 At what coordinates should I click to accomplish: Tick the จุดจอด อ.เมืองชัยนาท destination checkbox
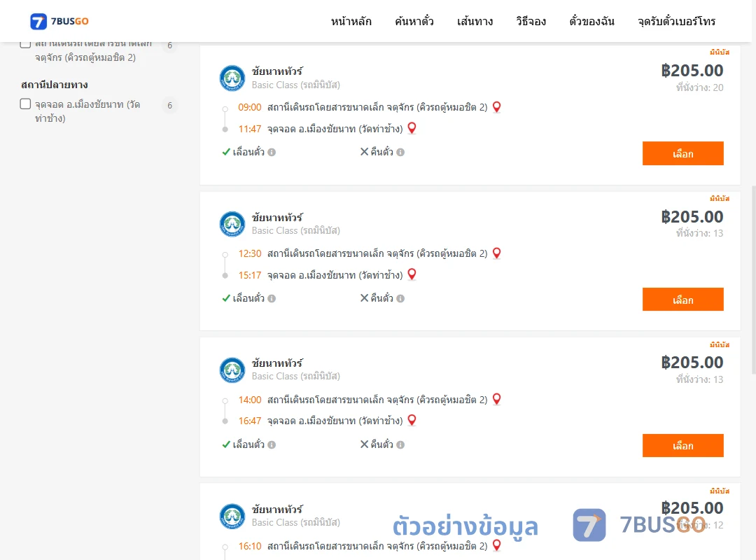tap(26, 104)
